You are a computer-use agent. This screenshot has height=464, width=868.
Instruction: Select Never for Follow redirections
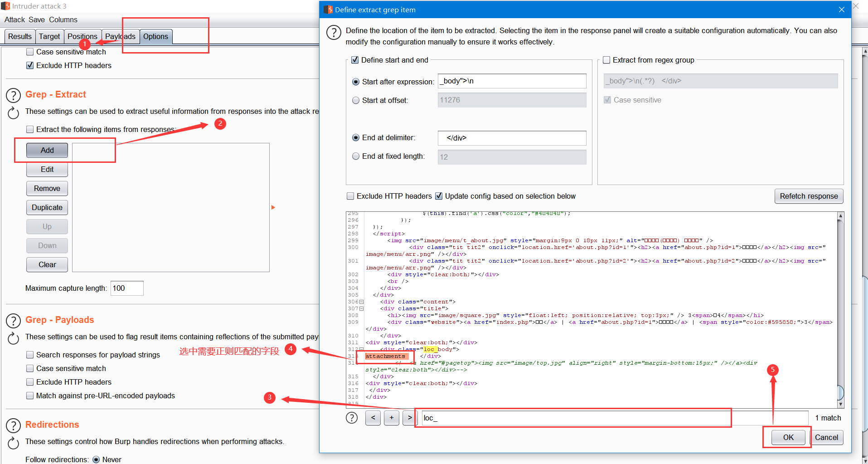click(x=96, y=459)
